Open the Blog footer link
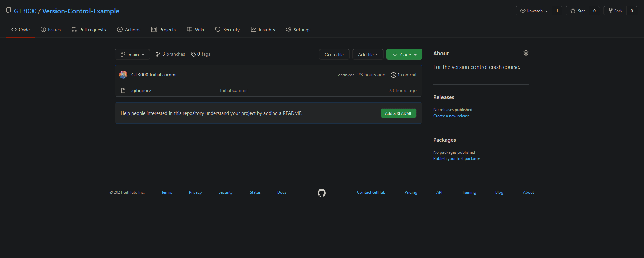644x258 pixels. pos(499,192)
